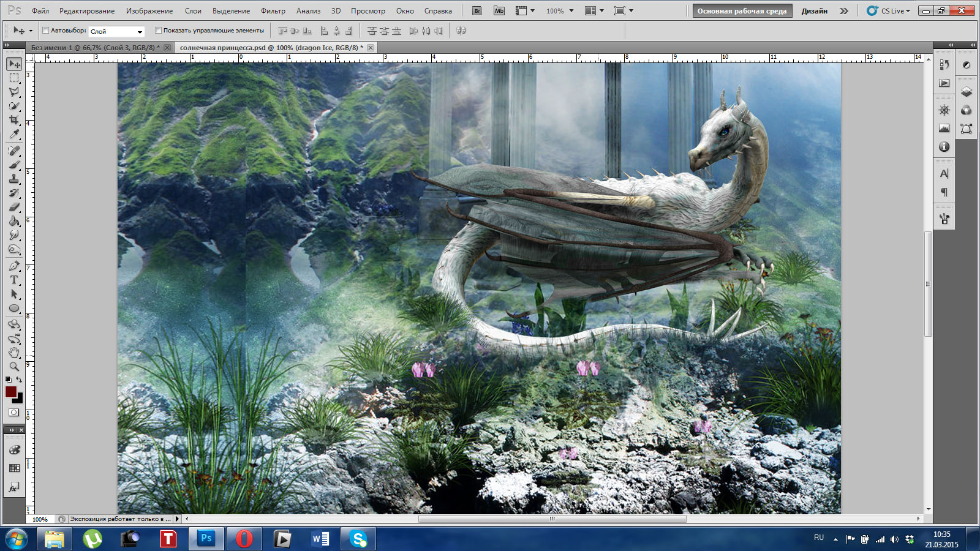The image size is (980, 551).
Task: Expand the CS Live dropdown
Action: pos(888,11)
